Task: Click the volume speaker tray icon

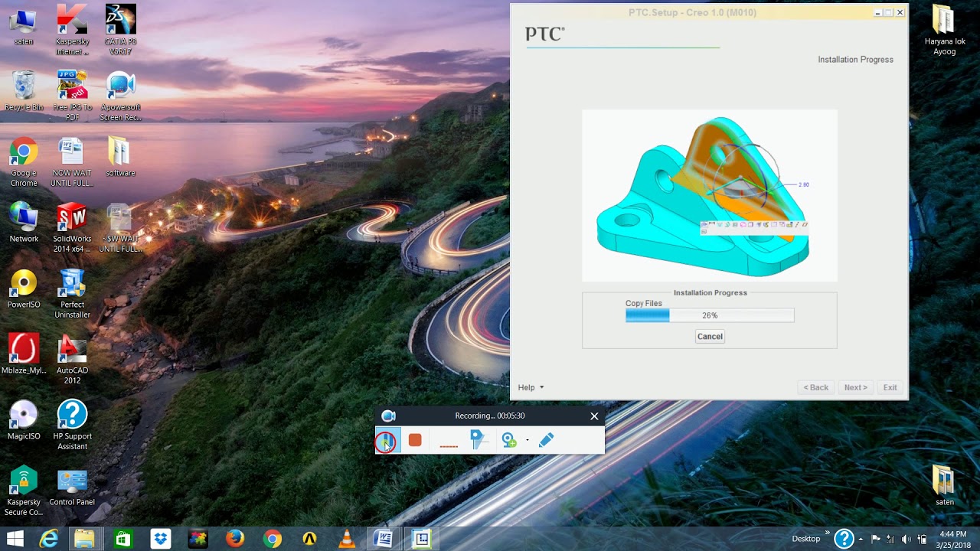Action: pos(906,539)
